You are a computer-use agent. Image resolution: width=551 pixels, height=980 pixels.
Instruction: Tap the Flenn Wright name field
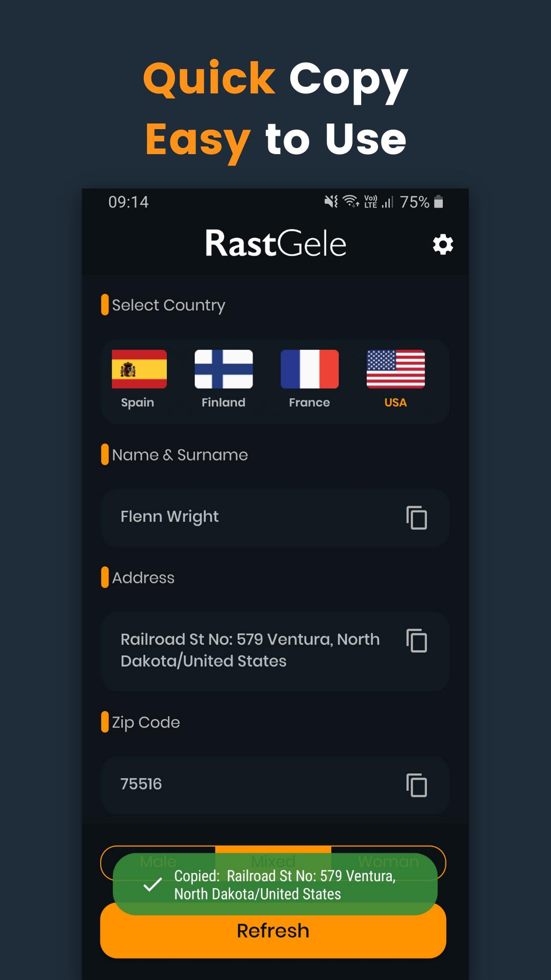[275, 518]
